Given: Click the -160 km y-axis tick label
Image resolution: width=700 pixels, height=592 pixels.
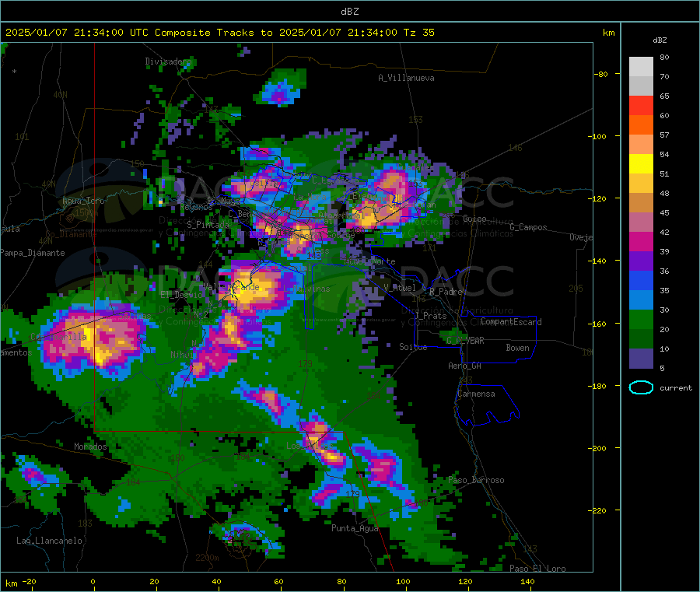Looking at the screenshot, I should click(599, 324).
